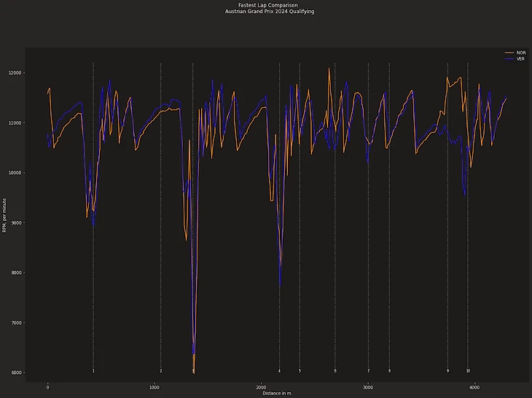Viewport: 532px width, 398px height.
Task: Choose corner marker 6 label
Action: tap(335, 371)
